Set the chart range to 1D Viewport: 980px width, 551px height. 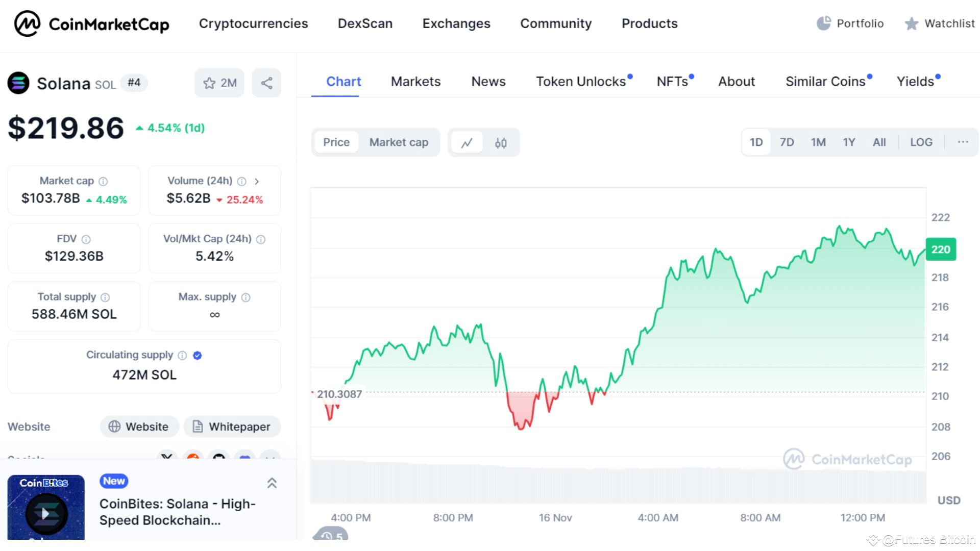756,142
